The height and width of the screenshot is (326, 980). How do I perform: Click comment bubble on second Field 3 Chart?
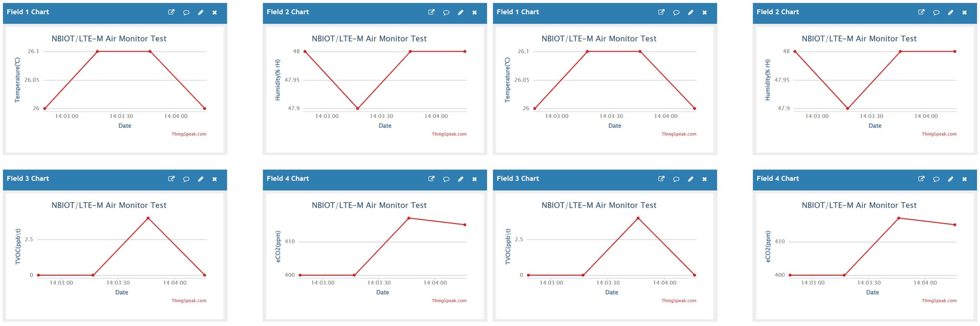pyautogui.click(x=676, y=179)
